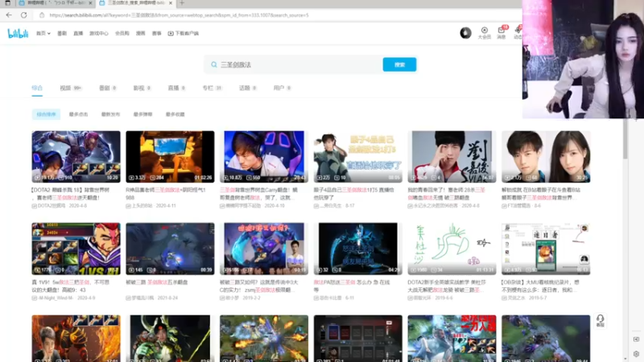Image resolution: width=644 pixels, height=362 pixels.
Task: Open 番剧 in the top navigation
Action: (62, 33)
